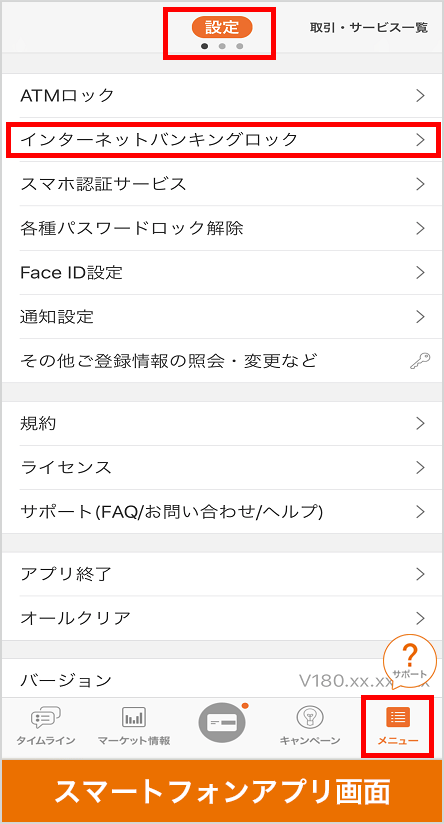The height and width of the screenshot is (824, 444).
Task: Tap key icon beside その他ご登録情報の照会
Action: point(420,361)
